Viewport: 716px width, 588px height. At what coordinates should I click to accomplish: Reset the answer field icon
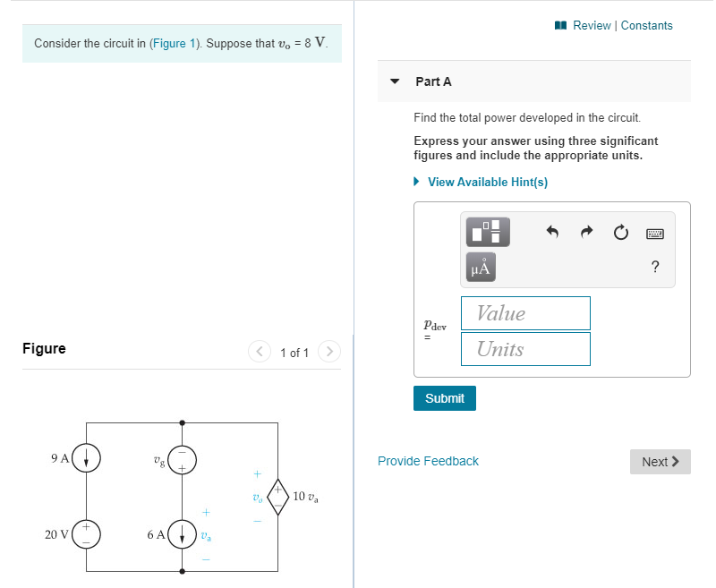pyautogui.click(x=620, y=233)
